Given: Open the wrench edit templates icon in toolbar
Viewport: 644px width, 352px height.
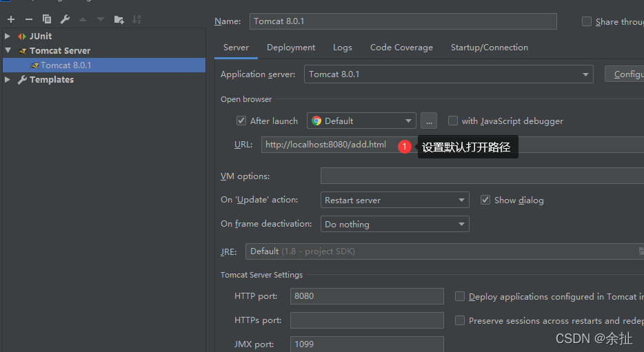Looking at the screenshot, I should (x=65, y=19).
